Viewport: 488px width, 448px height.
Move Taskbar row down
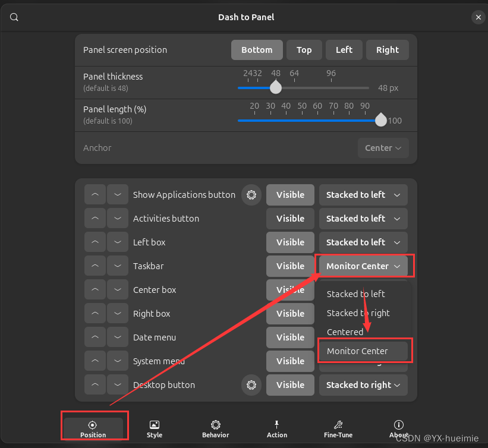(x=118, y=266)
